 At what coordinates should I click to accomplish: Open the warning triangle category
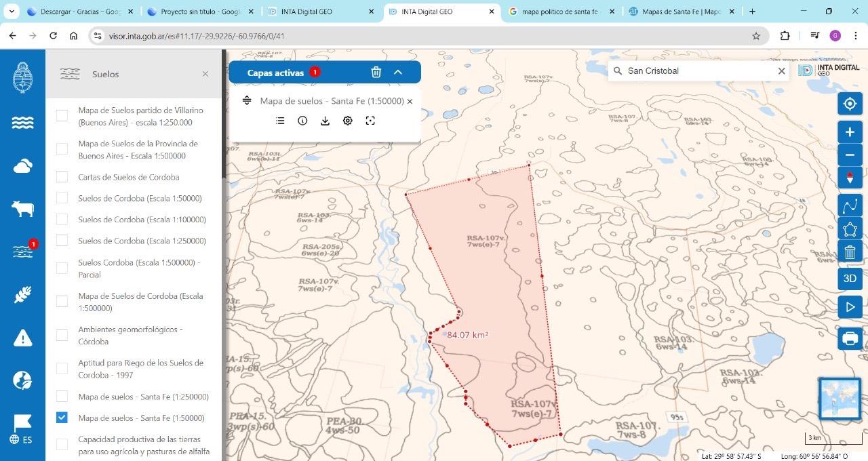point(22,337)
